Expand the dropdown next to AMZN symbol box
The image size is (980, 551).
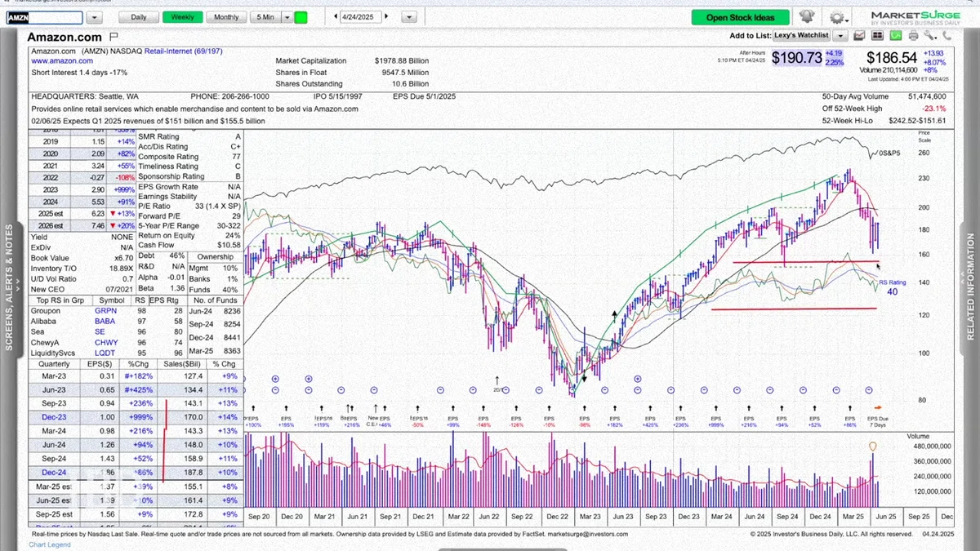pyautogui.click(x=95, y=17)
